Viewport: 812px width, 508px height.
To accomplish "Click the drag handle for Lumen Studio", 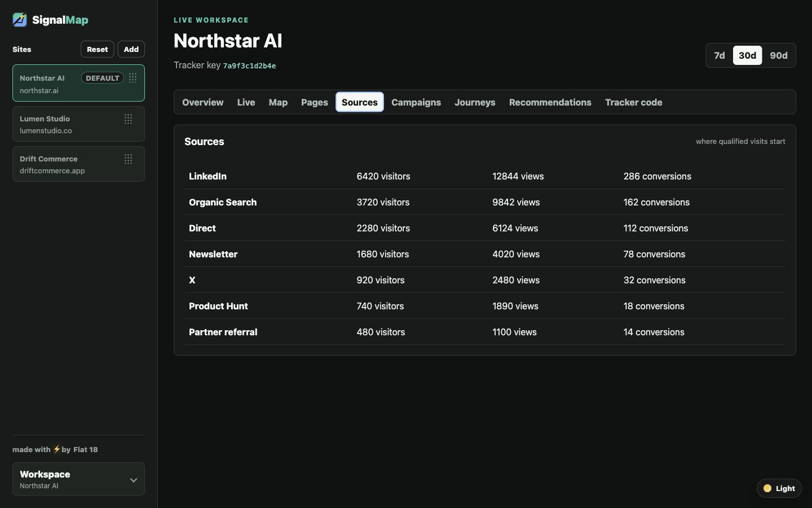I will 128,119.
